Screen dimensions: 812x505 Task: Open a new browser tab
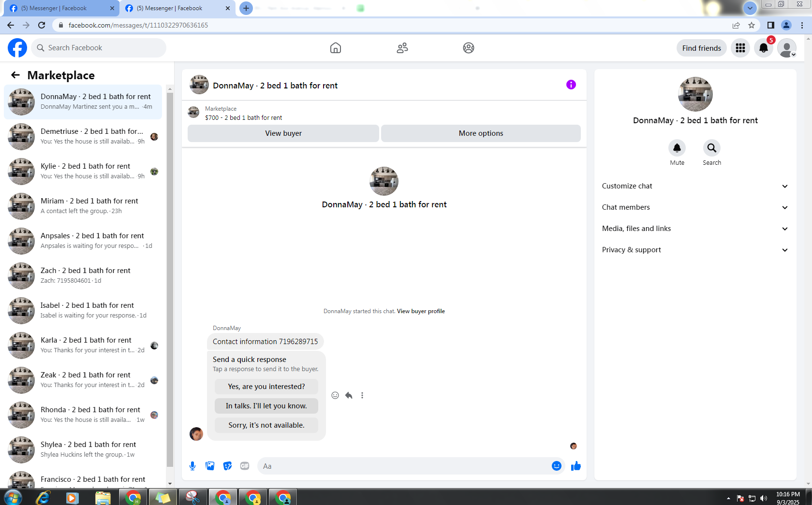click(246, 8)
